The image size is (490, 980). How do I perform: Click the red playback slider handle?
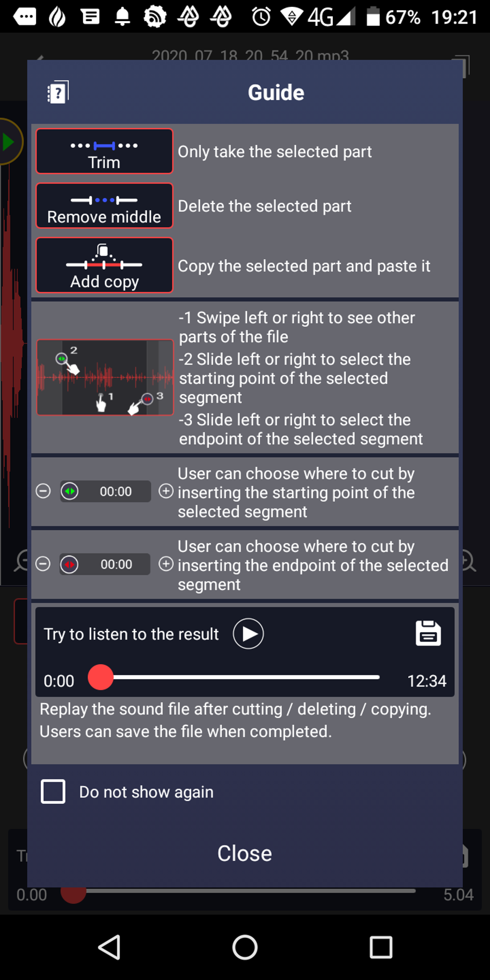click(101, 677)
